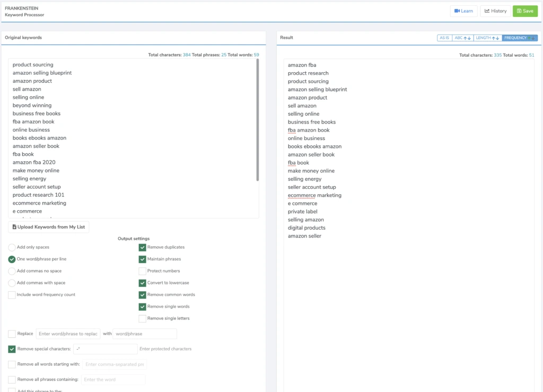This screenshot has width=543, height=392.
Task: Enable Protect numbers checkbox
Action: (142, 271)
